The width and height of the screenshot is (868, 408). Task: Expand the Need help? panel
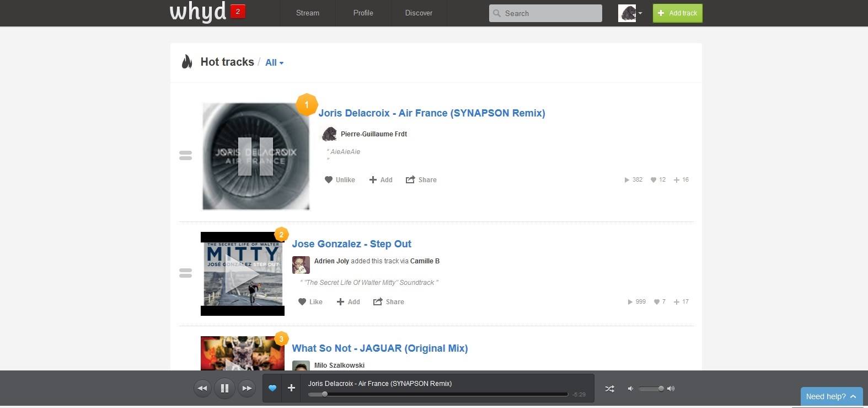(832, 396)
